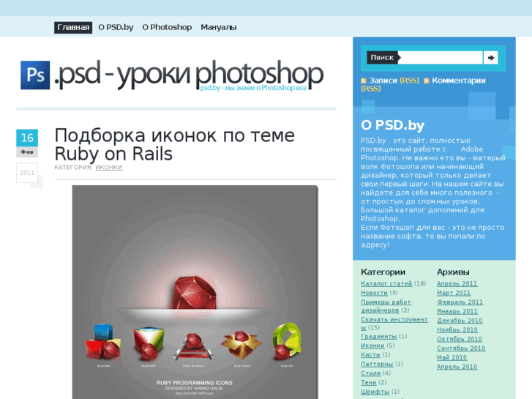Click the .psd - уроки photoshop site title
532x399 pixels.
pos(188,74)
